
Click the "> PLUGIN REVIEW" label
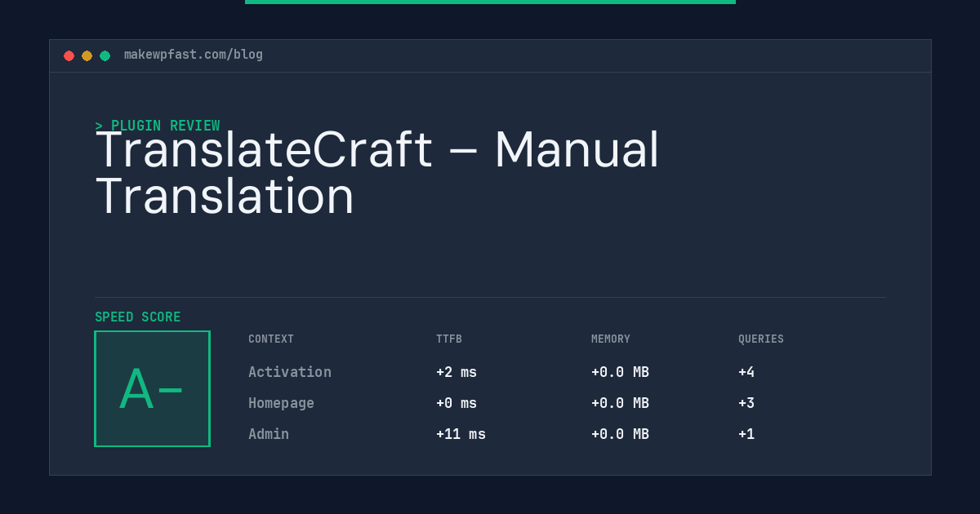(158, 126)
